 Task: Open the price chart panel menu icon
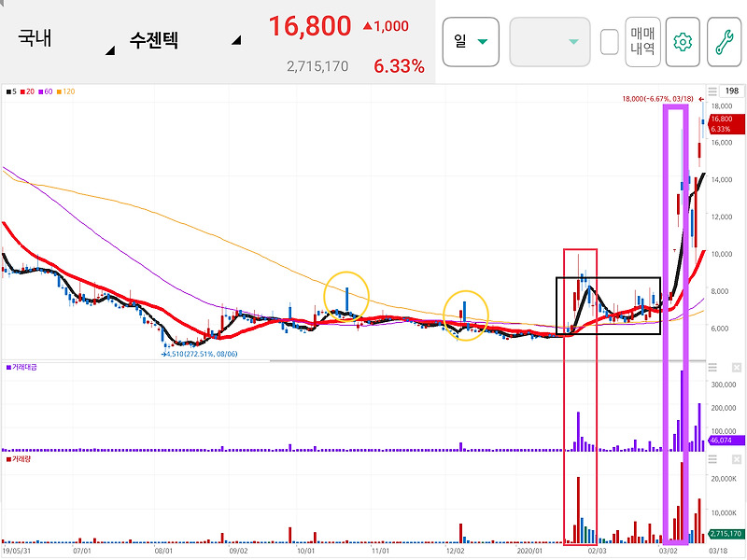712,91
